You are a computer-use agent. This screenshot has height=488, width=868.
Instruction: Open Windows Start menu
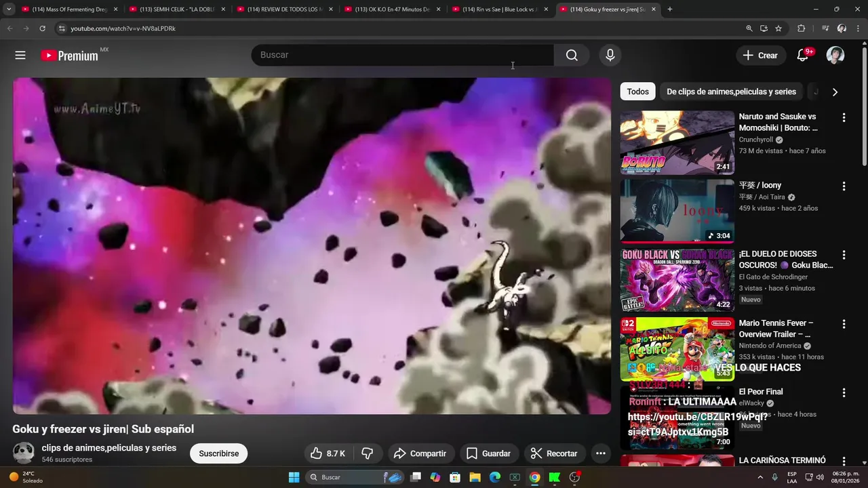pyautogui.click(x=294, y=477)
